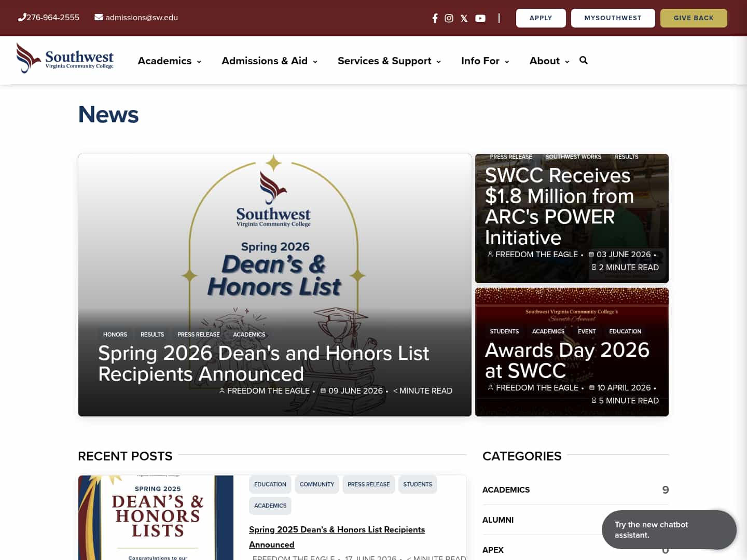This screenshot has width=747, height=560.
Task: Click PRESS RELEASE tag on Dean's List 2026 article
Action: point(199,334)
